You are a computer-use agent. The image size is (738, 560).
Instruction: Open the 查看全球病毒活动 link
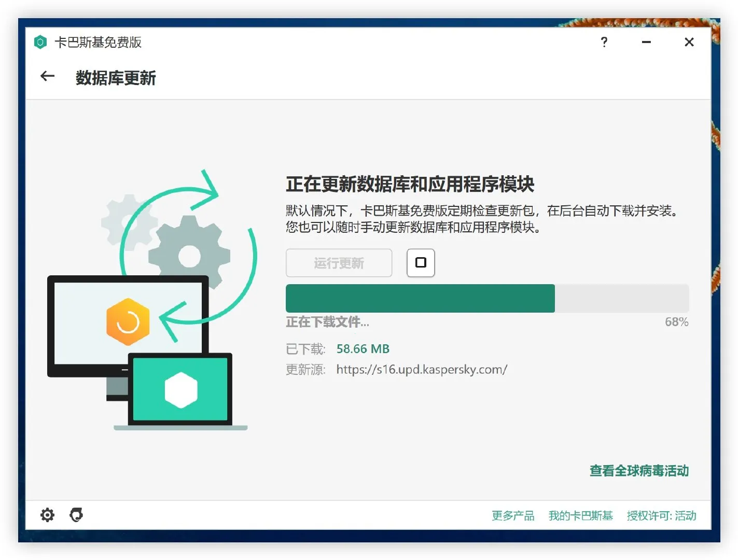(639, 471)
